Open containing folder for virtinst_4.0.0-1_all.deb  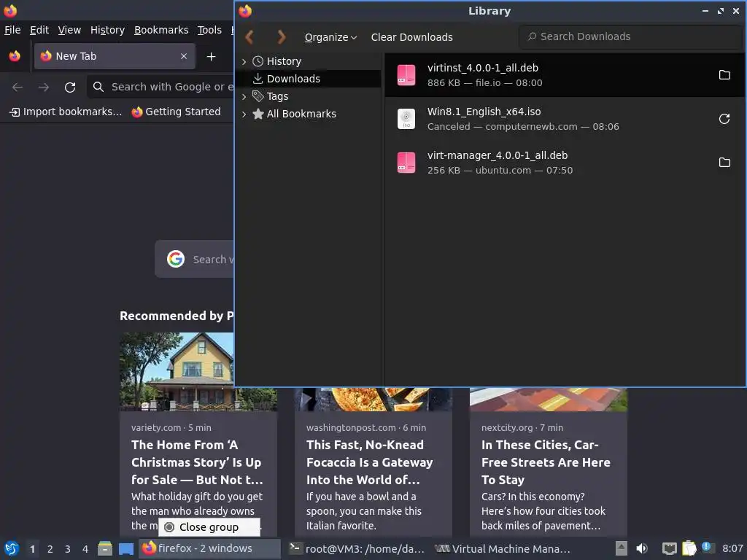[724, 75]
